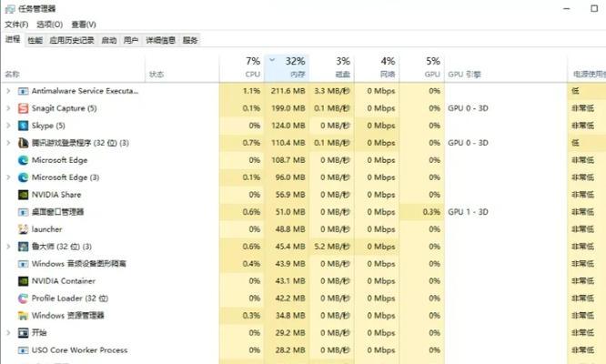Switch to the 服务 tab
606x364 pixels.
tap(190, 40)
